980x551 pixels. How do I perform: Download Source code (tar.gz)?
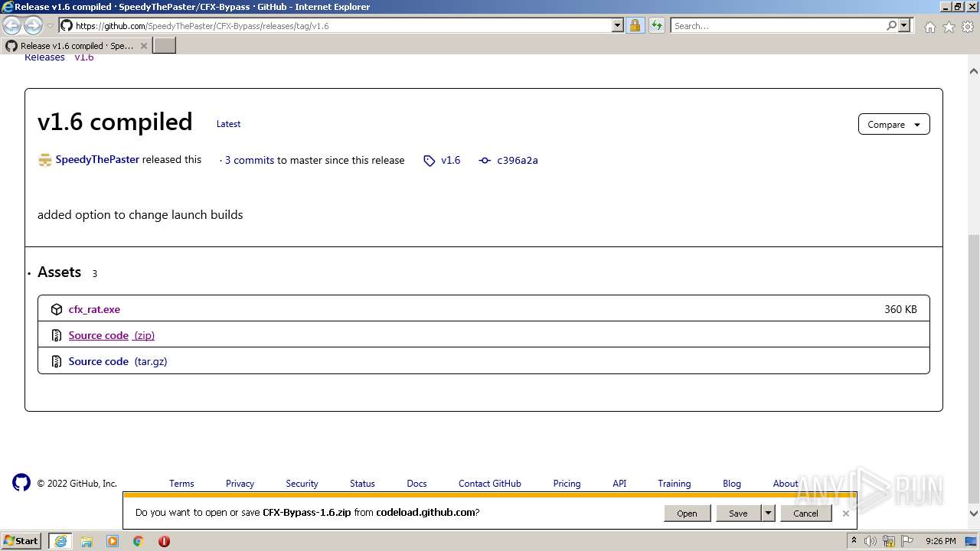(118, 362)
